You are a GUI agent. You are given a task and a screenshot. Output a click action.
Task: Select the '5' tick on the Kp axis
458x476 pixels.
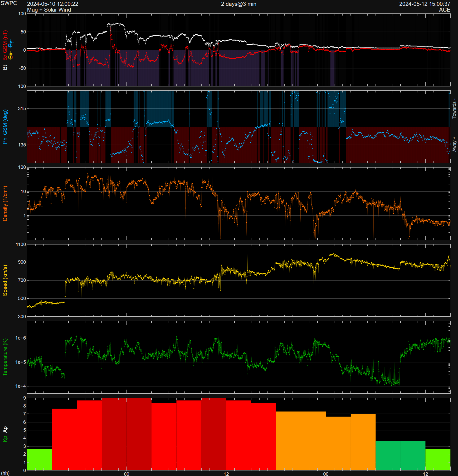click(25, 430)
